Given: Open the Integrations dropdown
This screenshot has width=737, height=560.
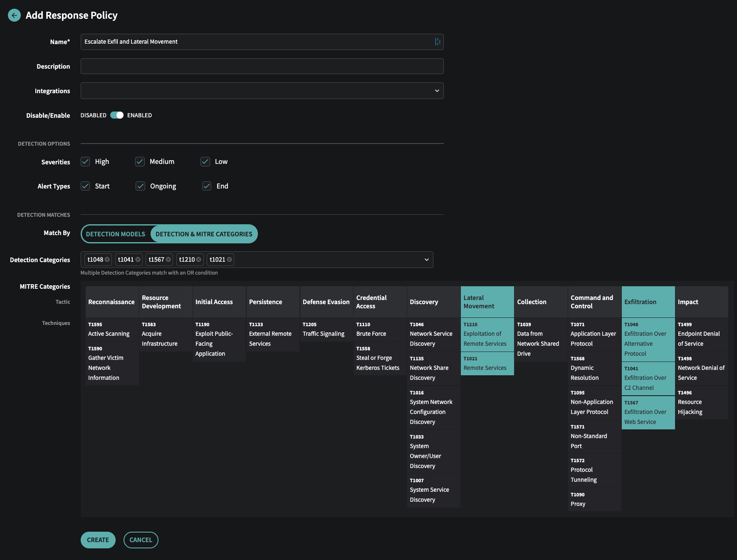Looking at the screenshot, I should coord(262,91).
